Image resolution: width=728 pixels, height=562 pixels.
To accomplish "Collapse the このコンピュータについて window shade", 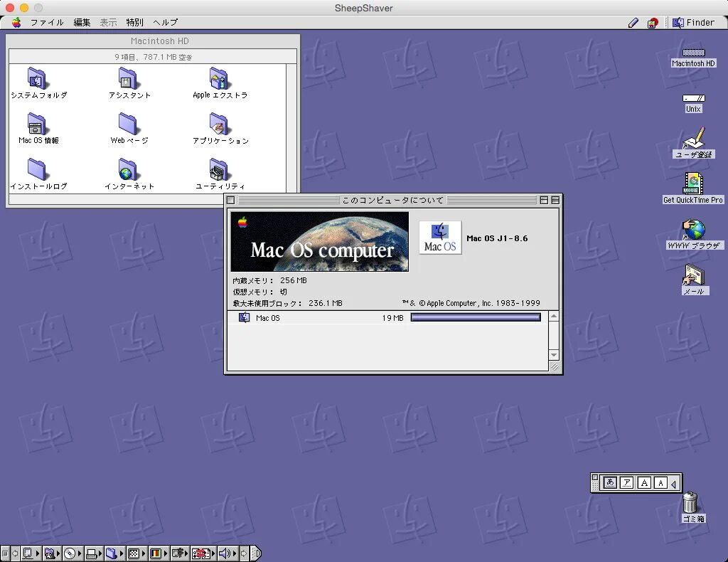I will (555, 200).
